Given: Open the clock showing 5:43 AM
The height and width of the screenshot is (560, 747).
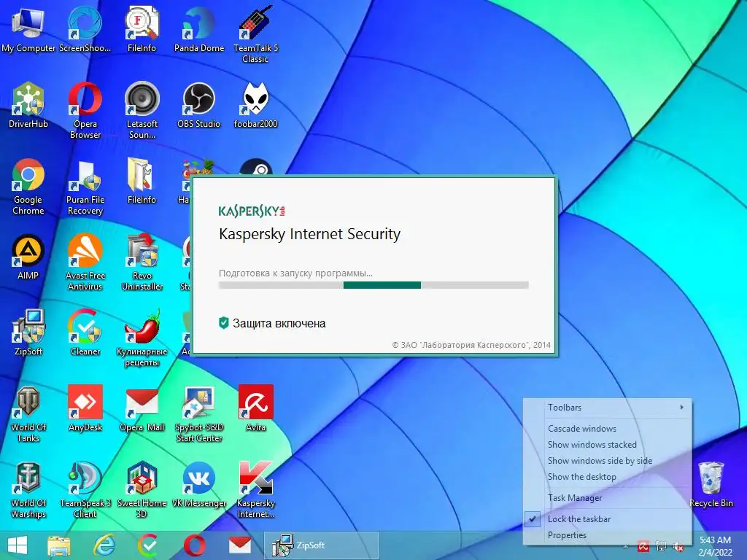Looking at the screenshot, I should click(715, 545).
